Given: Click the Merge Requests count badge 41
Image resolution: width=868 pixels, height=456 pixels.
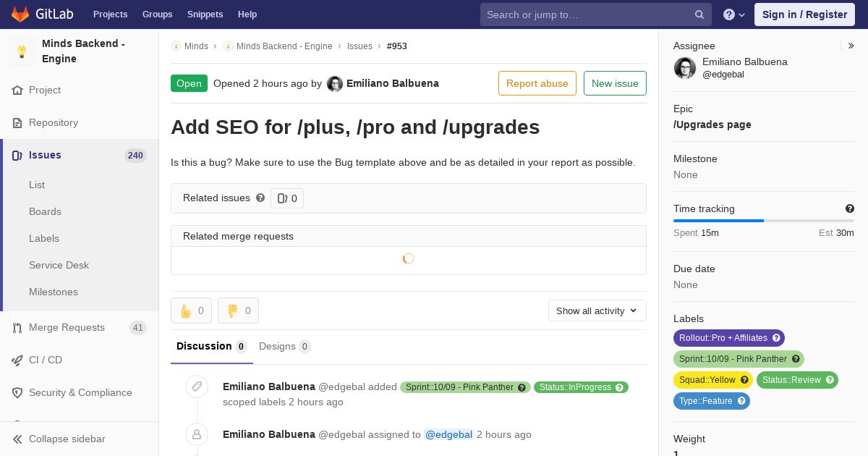Looking at the screenshot, I should tap(138, 328).
